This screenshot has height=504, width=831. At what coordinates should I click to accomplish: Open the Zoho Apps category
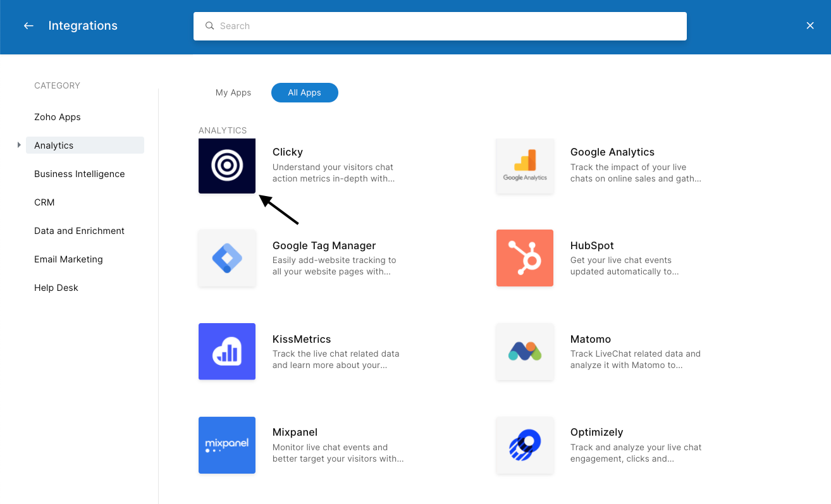click(58, 117)
